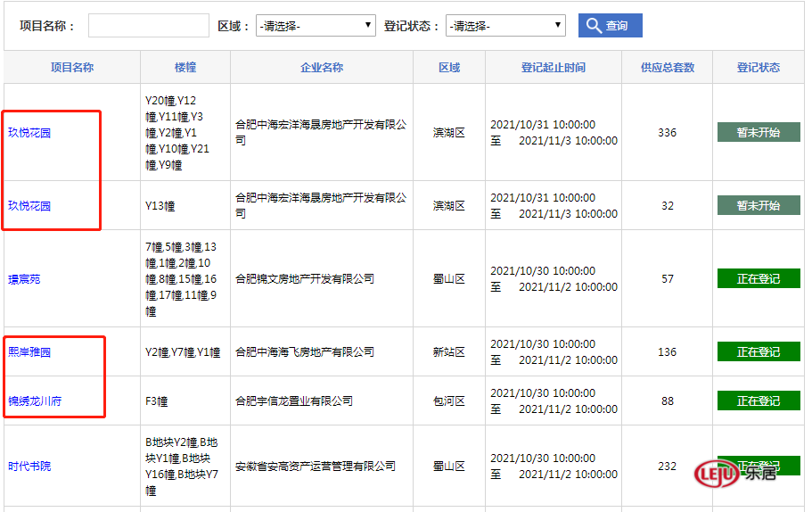
Task: Click the 项目名称 search input field
Action: [149, 25]
